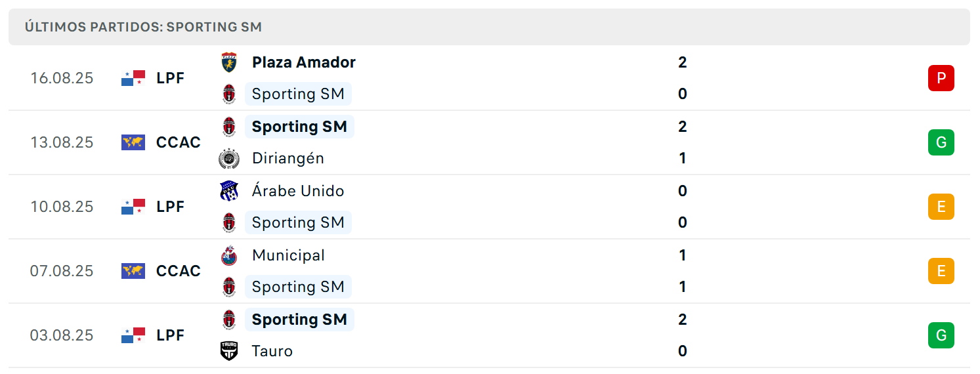This screenshot has width=980, height=374.
Task: Select the Municipal team name
Action: (288, 255)
